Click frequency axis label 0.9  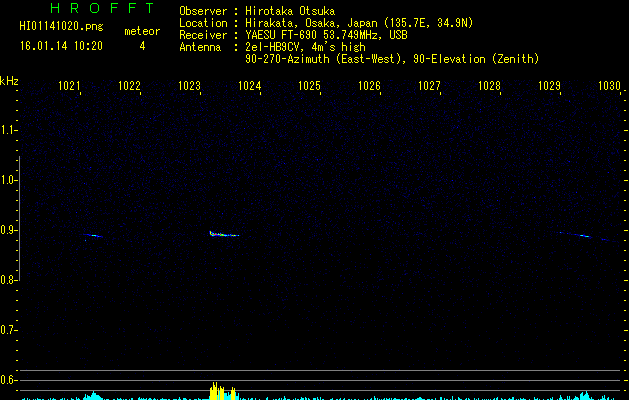click(x=8, y=230)
